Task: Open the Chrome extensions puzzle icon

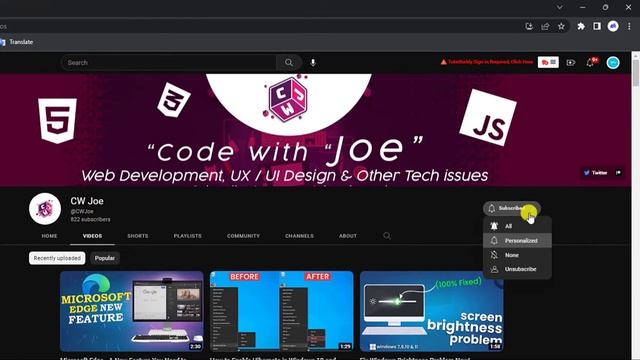Action: click(x=581, y=27)
